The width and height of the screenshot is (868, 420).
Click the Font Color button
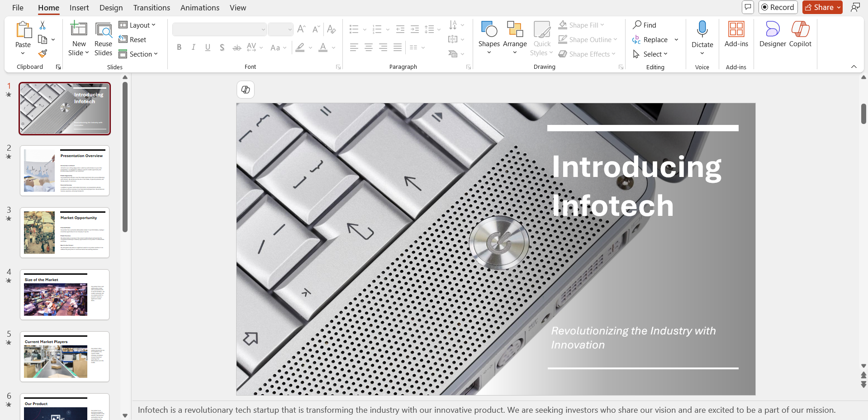(323, 47)
